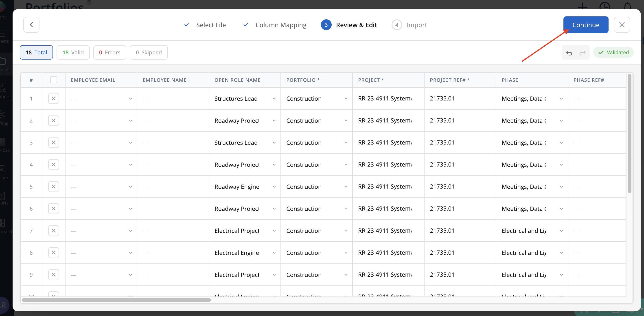Toggle the select-all rows checkbox
The image size is (644, 316).
pos(53,80)
